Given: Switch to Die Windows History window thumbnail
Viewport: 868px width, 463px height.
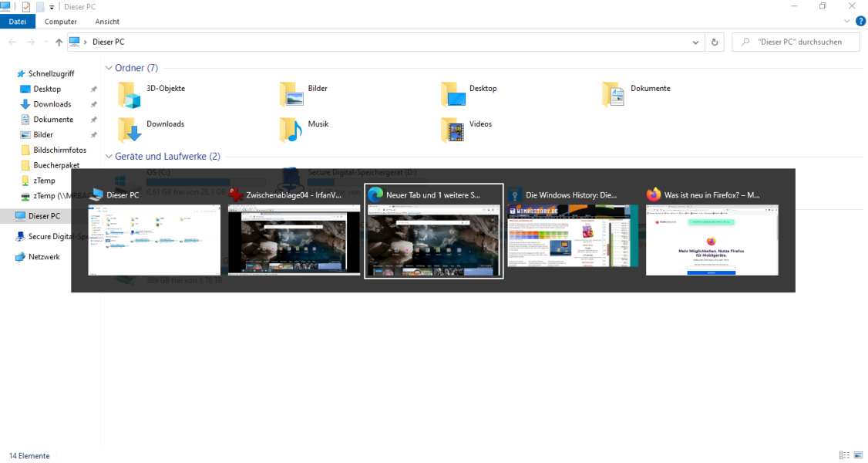Looking at the screenshot, I should click(x=573, y=236).
